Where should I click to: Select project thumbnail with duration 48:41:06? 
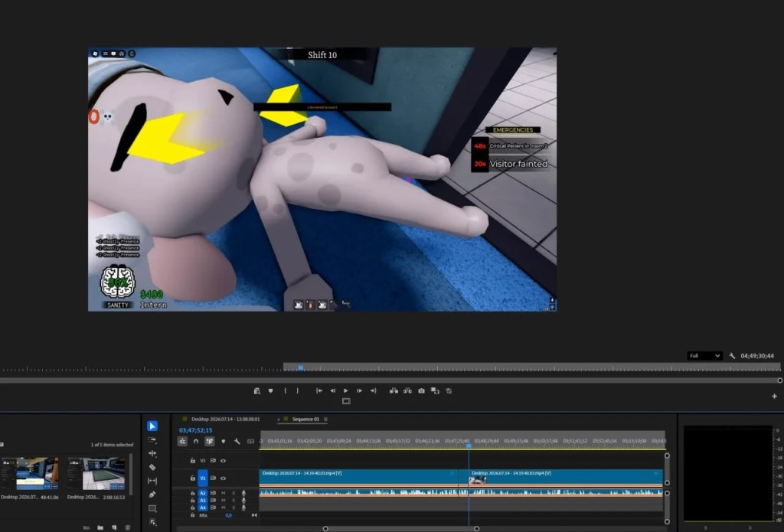(30, 474)
